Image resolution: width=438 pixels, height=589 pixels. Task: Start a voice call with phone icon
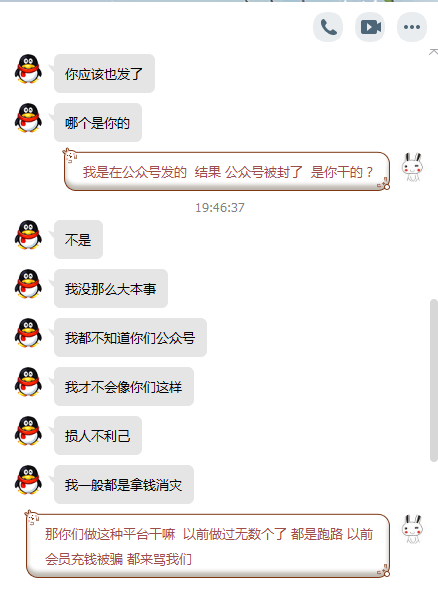(x=328, y=27)
